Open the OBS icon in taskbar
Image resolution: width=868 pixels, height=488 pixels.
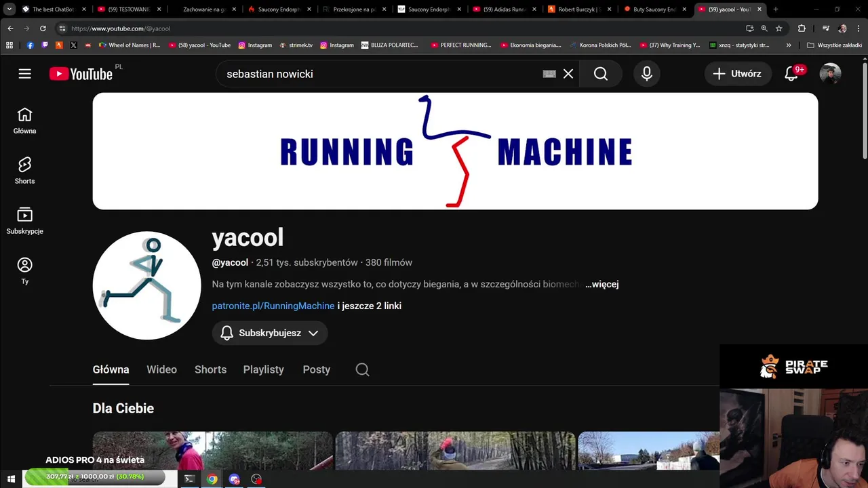tap(256, 479)
